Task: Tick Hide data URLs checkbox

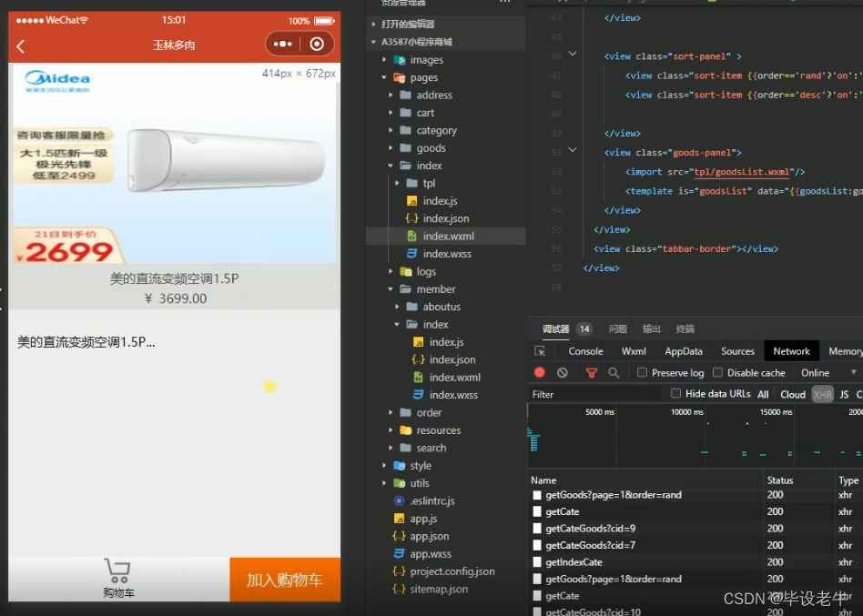Action: pyautogui.click(x=675, y=393)
